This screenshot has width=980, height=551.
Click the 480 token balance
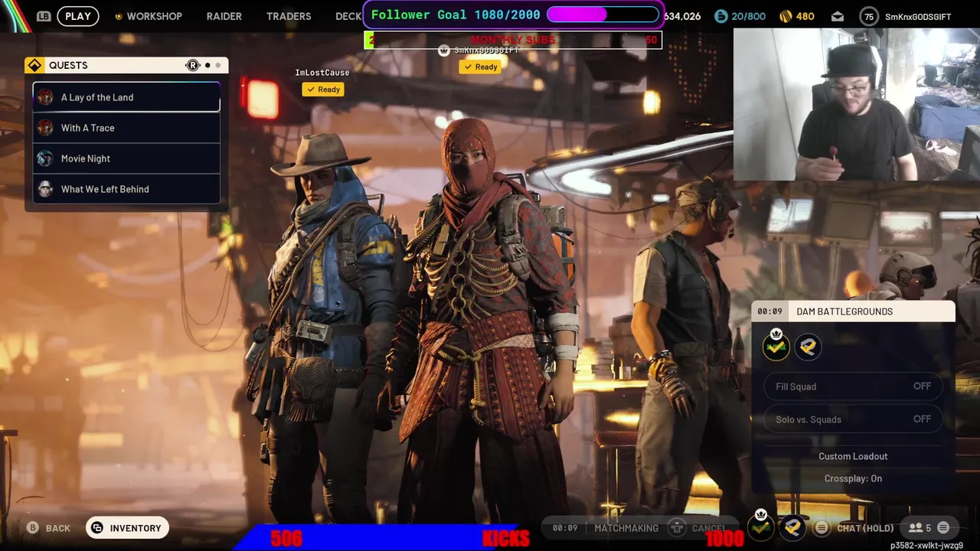(x=805, y=16)
